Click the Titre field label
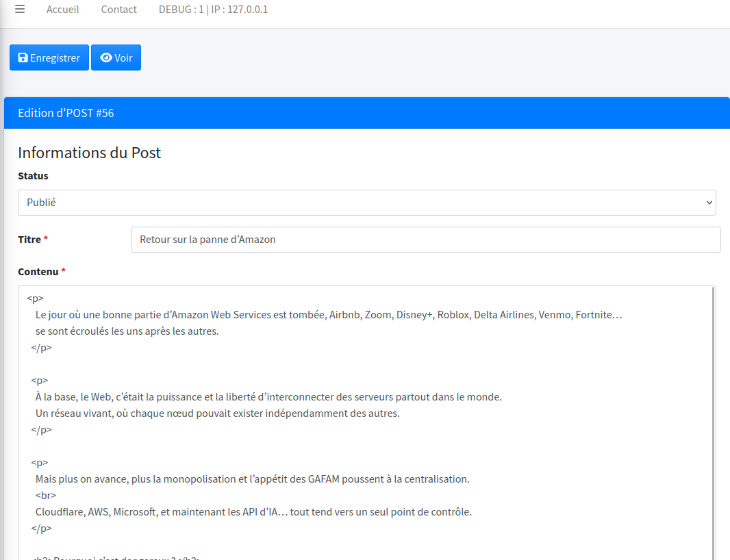This screenshot has height=560, width=730. coord(29,240)
